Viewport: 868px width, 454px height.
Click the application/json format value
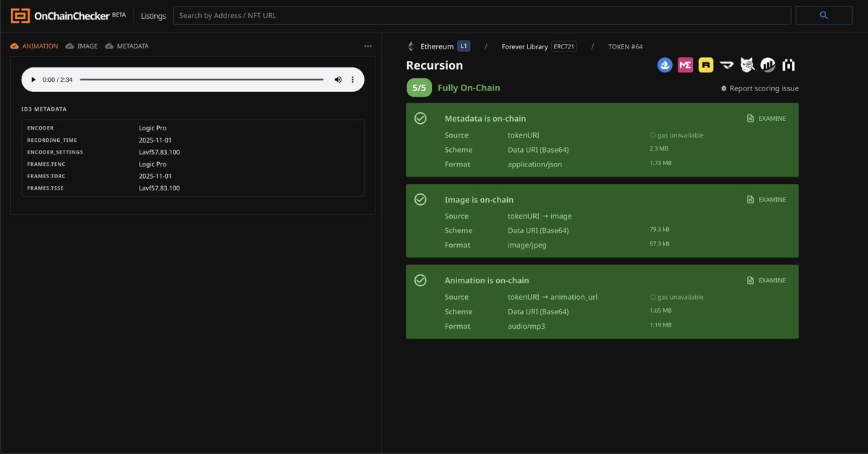click(535, 164)
